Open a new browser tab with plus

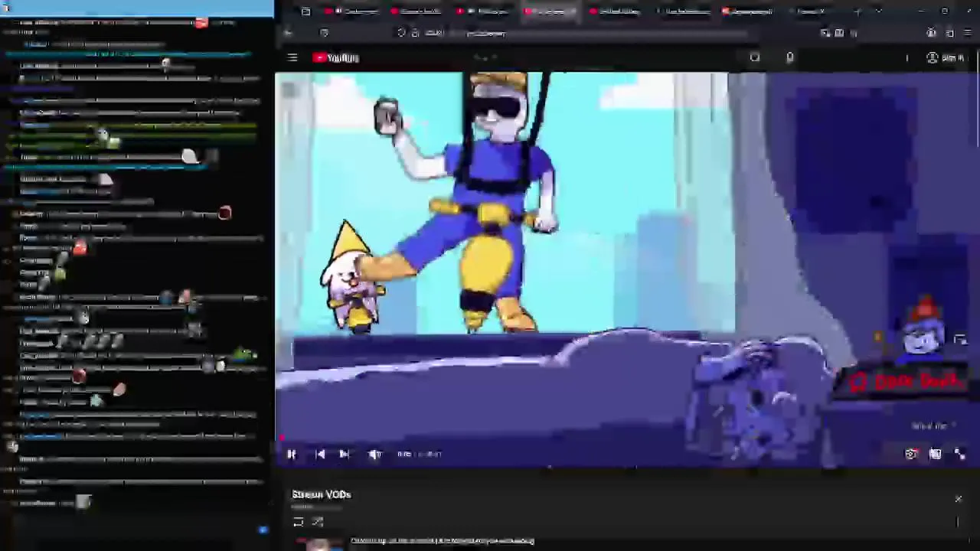(x=857, y=11)
